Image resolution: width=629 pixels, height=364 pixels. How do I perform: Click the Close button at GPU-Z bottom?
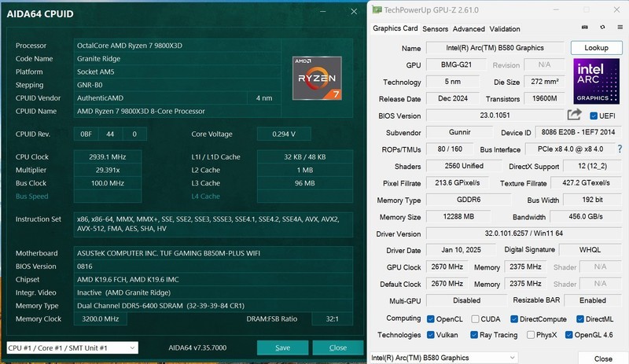[x=603, y=358]
